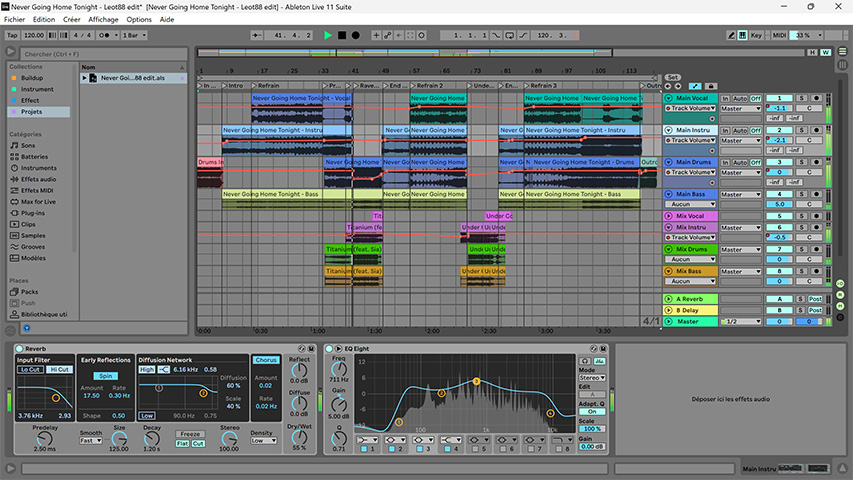This screenshot has width=853, height=480.
Task: Open the EQ Eight Mode Stereo dropdown
Action: click(x=591, y=378)
